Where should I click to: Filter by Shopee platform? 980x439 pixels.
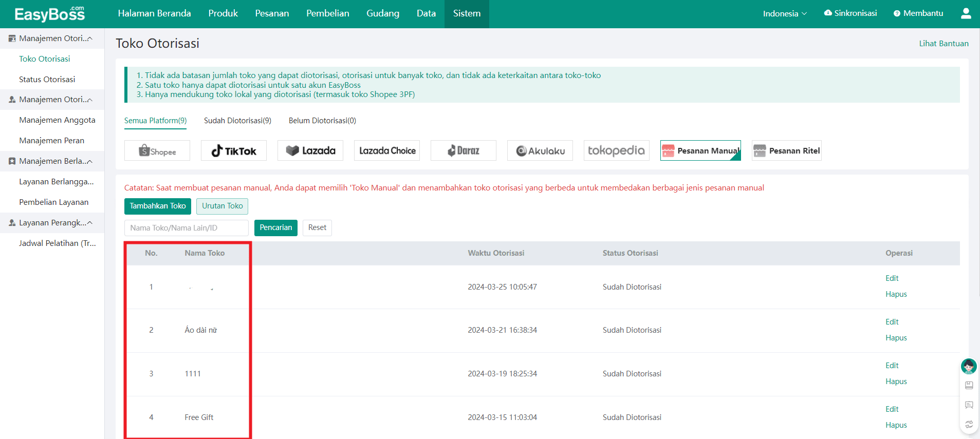(157, 150)
